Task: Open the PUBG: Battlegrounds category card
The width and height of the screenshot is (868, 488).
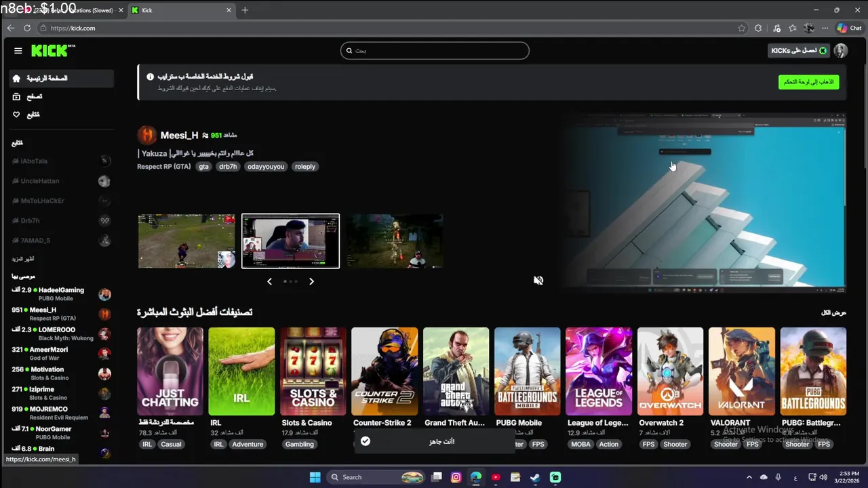Action: tap(813, 371)
